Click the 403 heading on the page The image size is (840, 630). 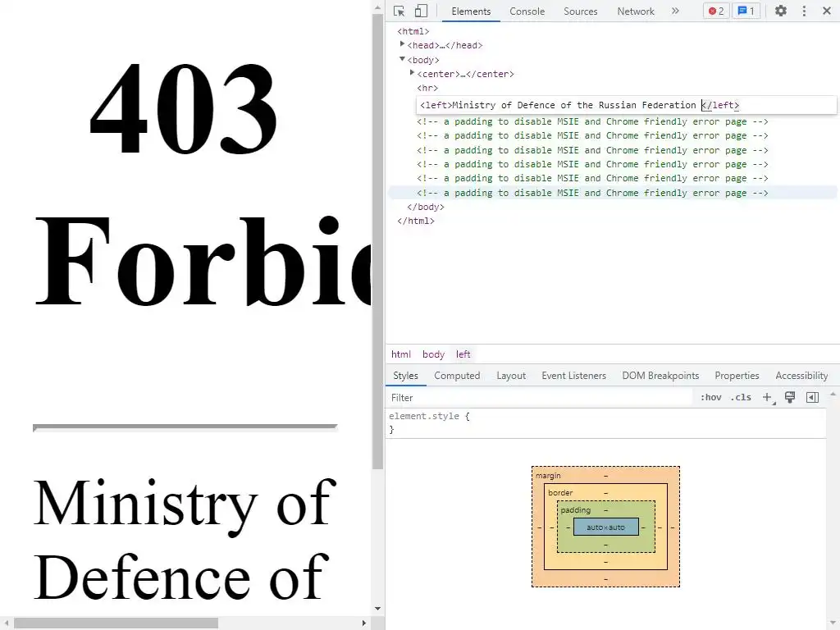tap(184, 109)
